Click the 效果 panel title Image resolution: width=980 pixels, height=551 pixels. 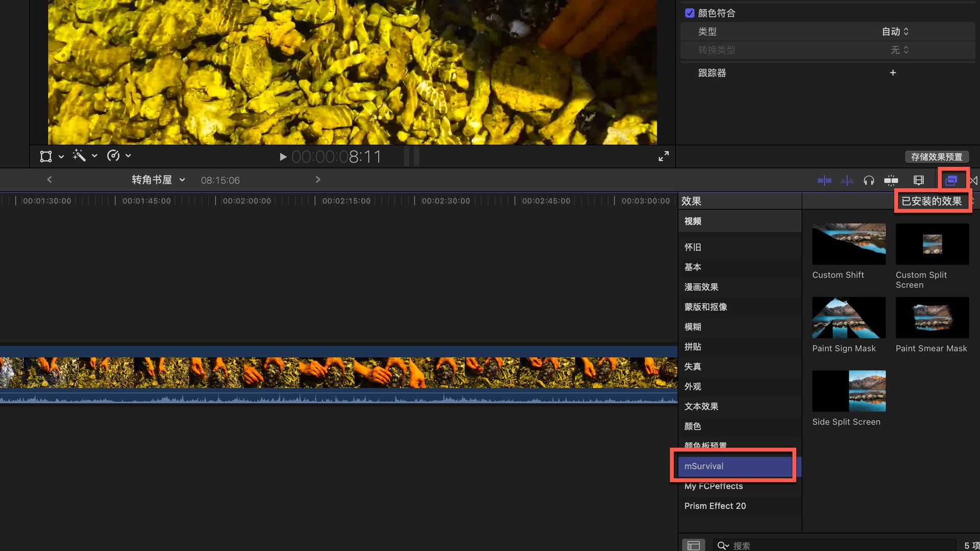point(691,201)
